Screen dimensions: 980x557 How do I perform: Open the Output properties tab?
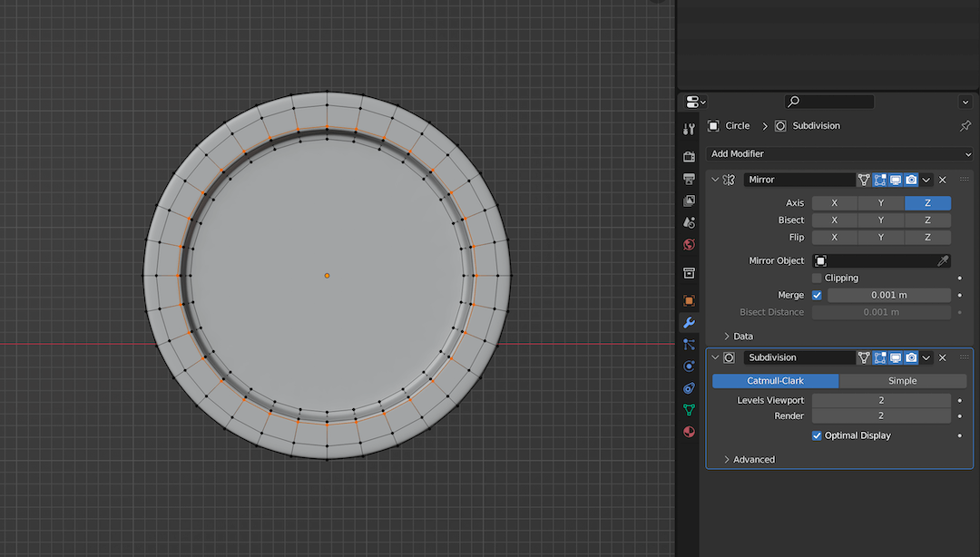[x=689, y=181]
